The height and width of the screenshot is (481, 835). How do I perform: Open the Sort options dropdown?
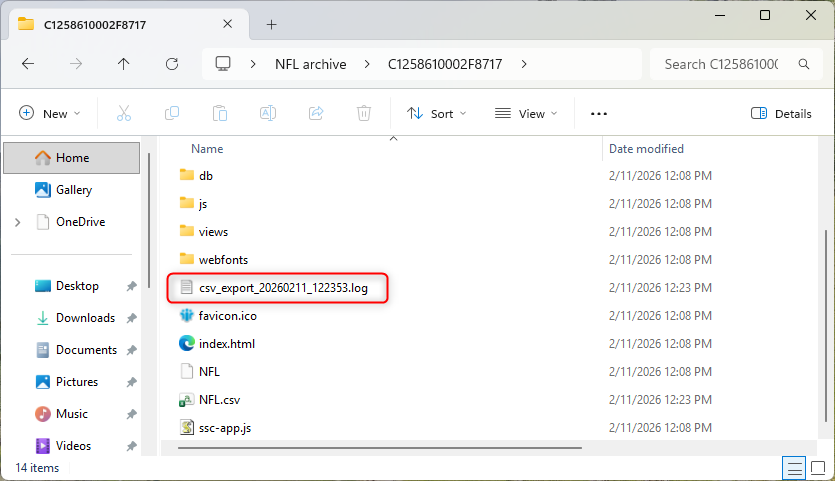point(437,113)
